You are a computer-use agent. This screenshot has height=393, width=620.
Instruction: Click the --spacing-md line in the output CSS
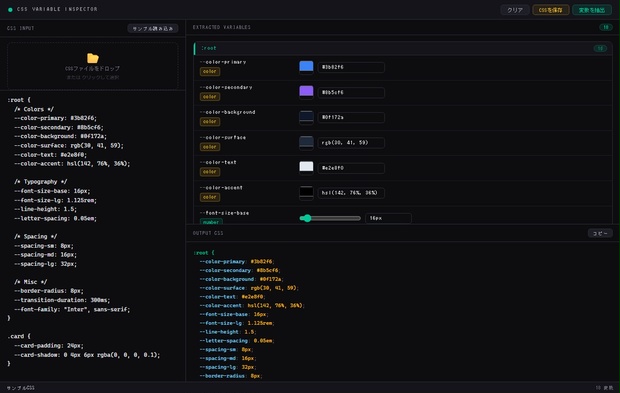coord(228,358)
